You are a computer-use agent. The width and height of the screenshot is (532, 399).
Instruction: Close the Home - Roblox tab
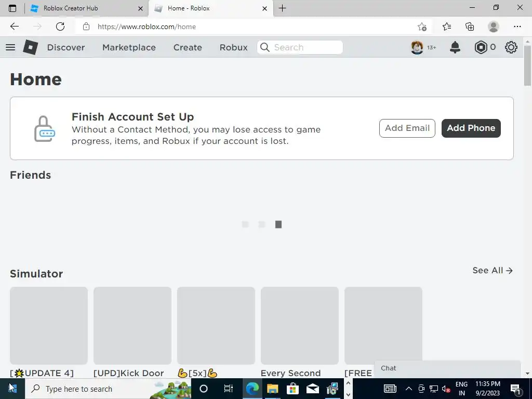click(x=264, y=8)
